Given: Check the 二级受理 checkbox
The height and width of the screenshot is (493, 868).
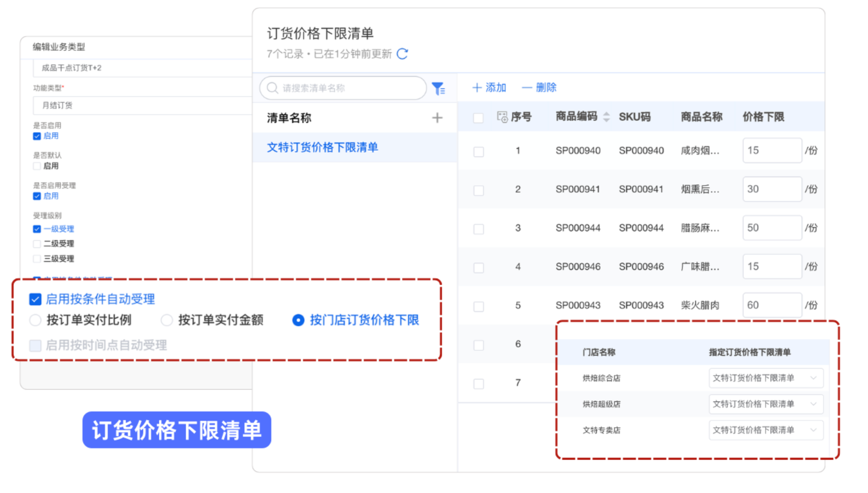Looking at the screenshot, I should point(37,244).
